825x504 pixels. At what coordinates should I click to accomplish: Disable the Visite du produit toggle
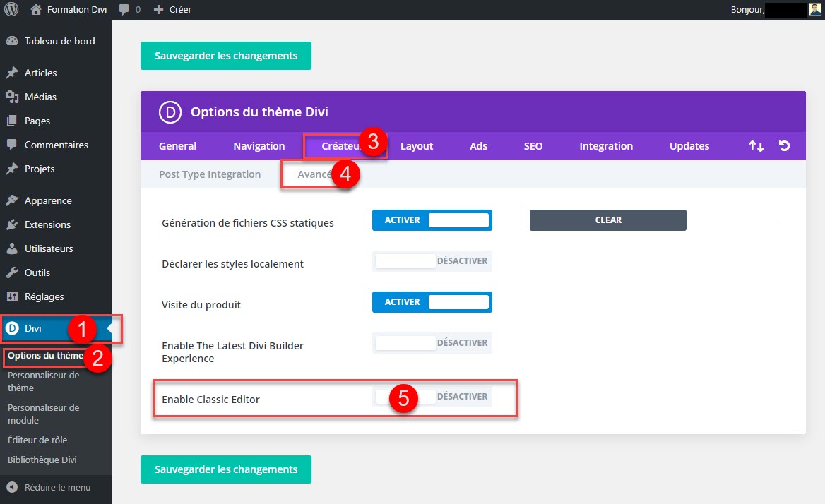point(432,302)
